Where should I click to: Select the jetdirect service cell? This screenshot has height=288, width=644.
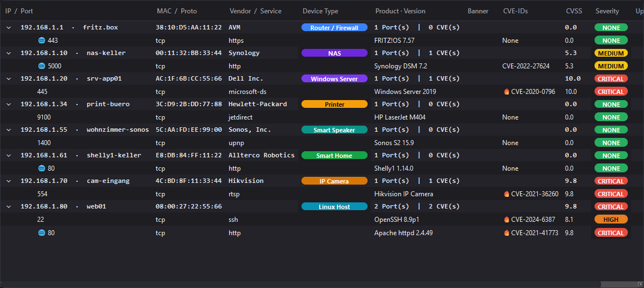pos(240,117)
